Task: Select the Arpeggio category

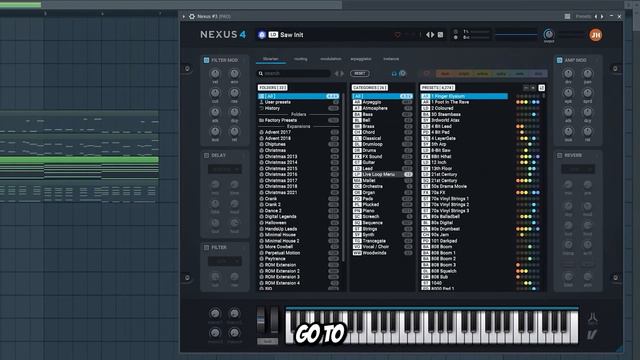Action: [382, 102]
